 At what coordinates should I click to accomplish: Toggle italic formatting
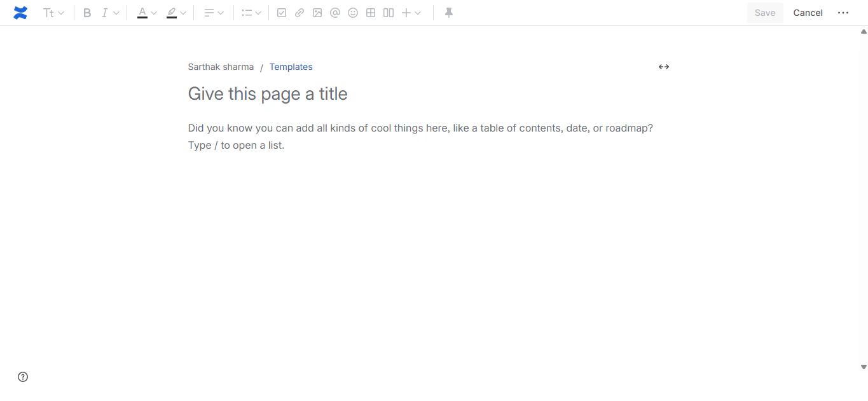[104, 12]
